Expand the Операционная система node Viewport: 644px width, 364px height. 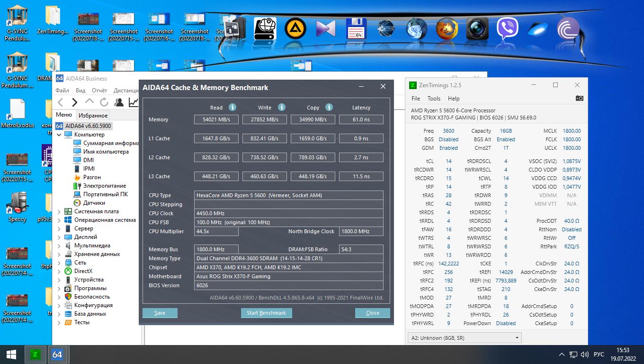click(59, 220)
